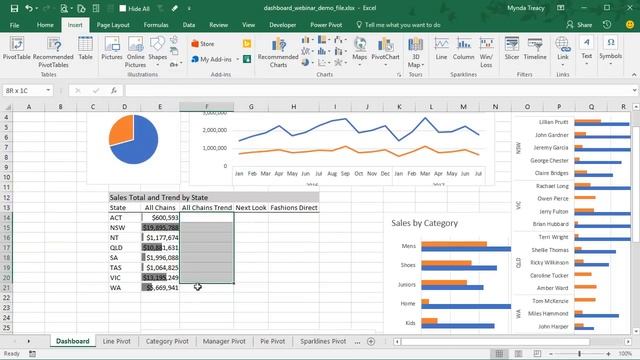
Task: Insert a PivotTable
Action: [x=17, y=49]
